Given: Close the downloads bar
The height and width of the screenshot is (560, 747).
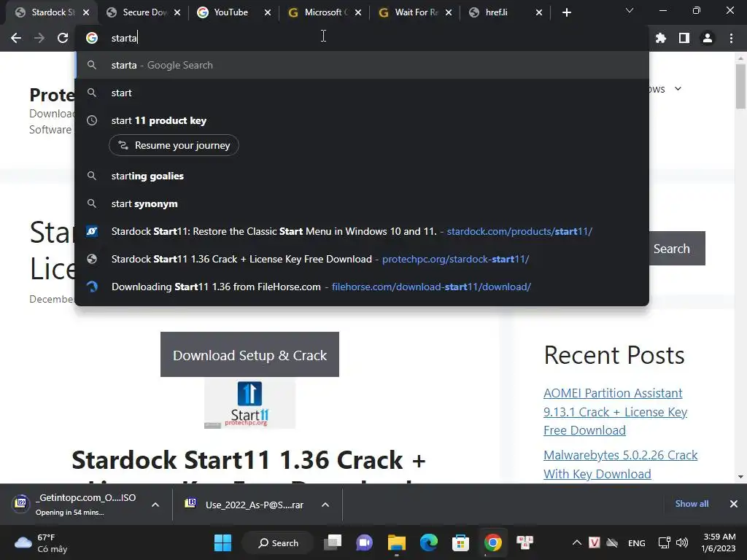Looking at the screenshot, I should [734, 504].
